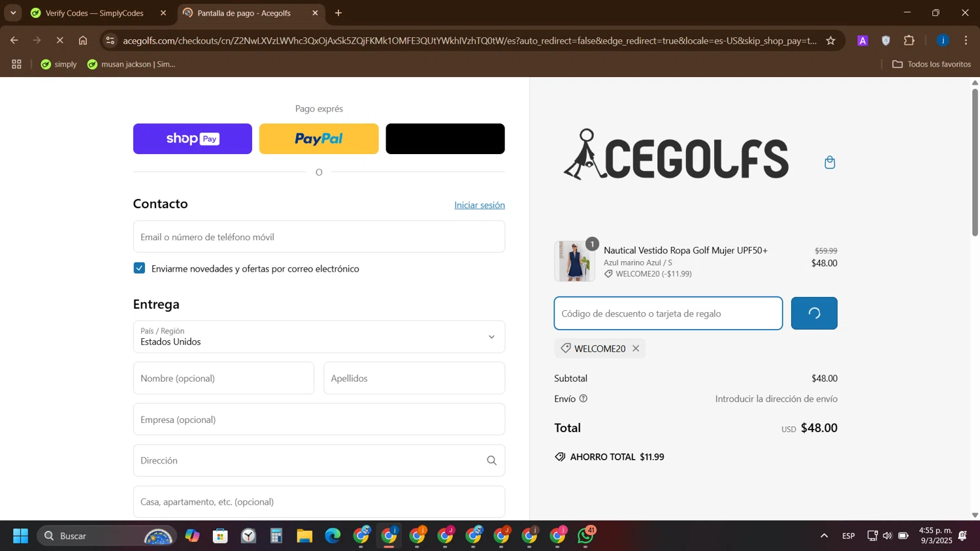
Task: Open simply bookmark
Action: click(59, 64)
